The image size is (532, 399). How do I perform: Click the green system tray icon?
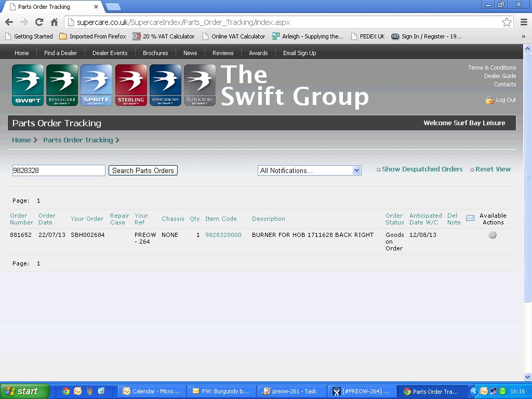pyautogui.click(x=503, y=391)
